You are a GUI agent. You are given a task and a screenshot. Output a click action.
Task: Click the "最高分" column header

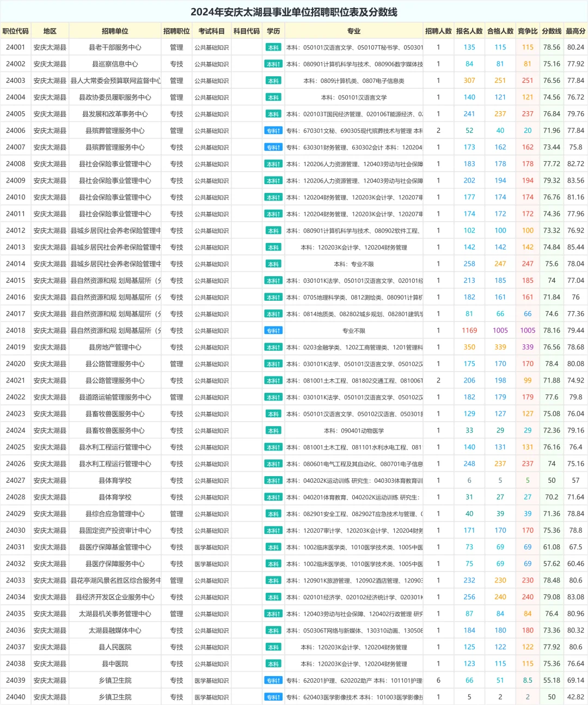575,31
